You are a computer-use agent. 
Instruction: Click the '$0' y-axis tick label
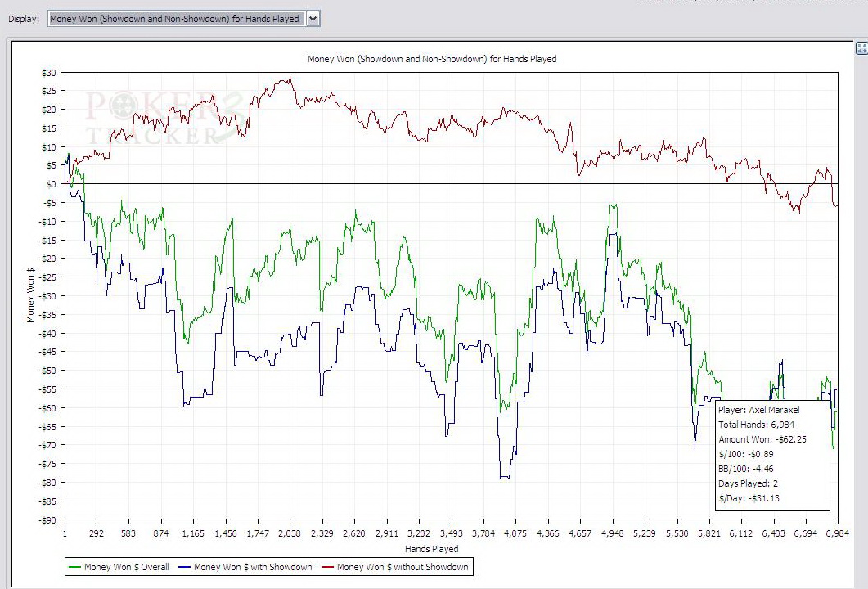click(51, 184)
